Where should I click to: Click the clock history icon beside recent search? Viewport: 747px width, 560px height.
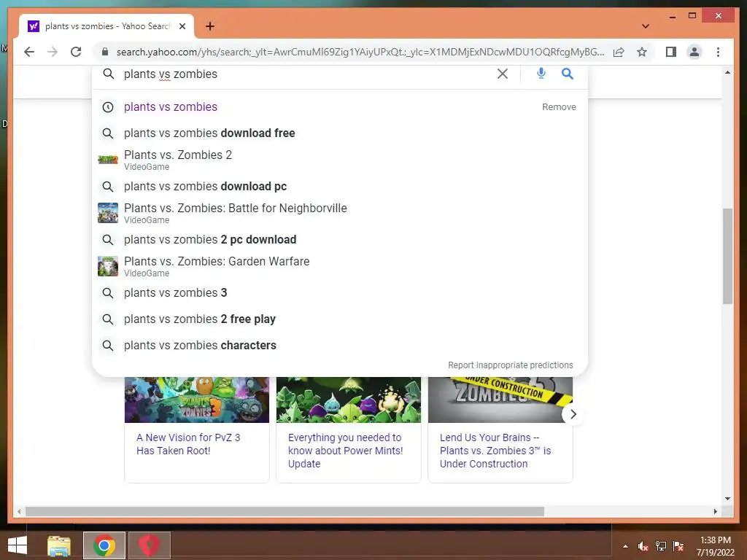pyautogui.click(x=108, y=107)
